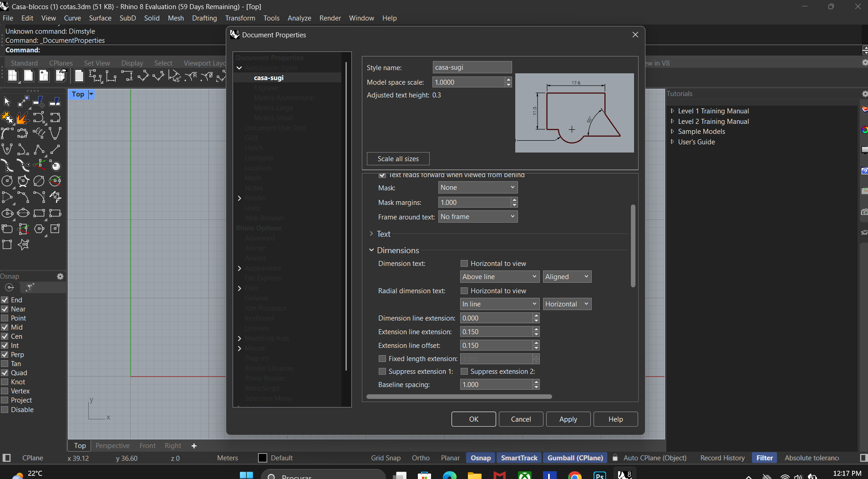Screen dimensions: 868x479
Task: Click the radius dimension tool icon
Action: tap(190, 76)
